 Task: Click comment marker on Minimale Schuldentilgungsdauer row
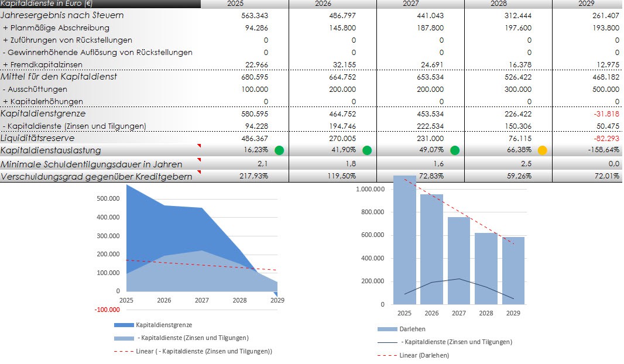[198, 159]
